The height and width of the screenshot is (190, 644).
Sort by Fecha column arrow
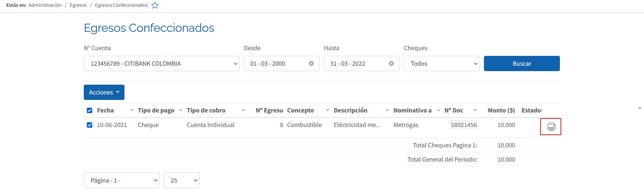tap(132, 110)
